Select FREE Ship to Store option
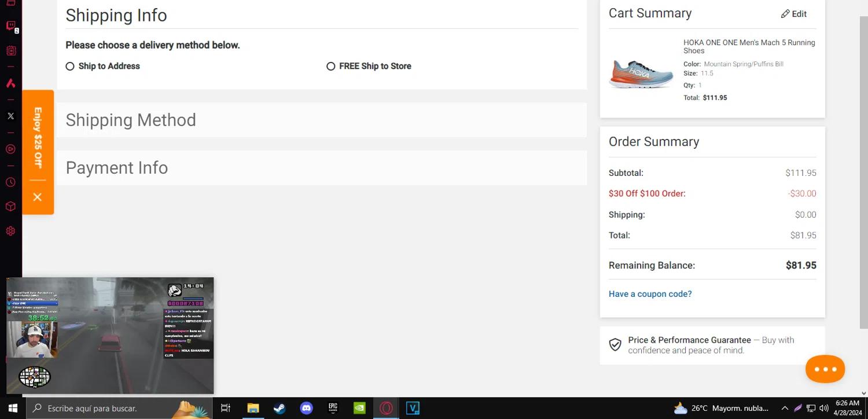 pyautogui.click(x=331, y=67)
